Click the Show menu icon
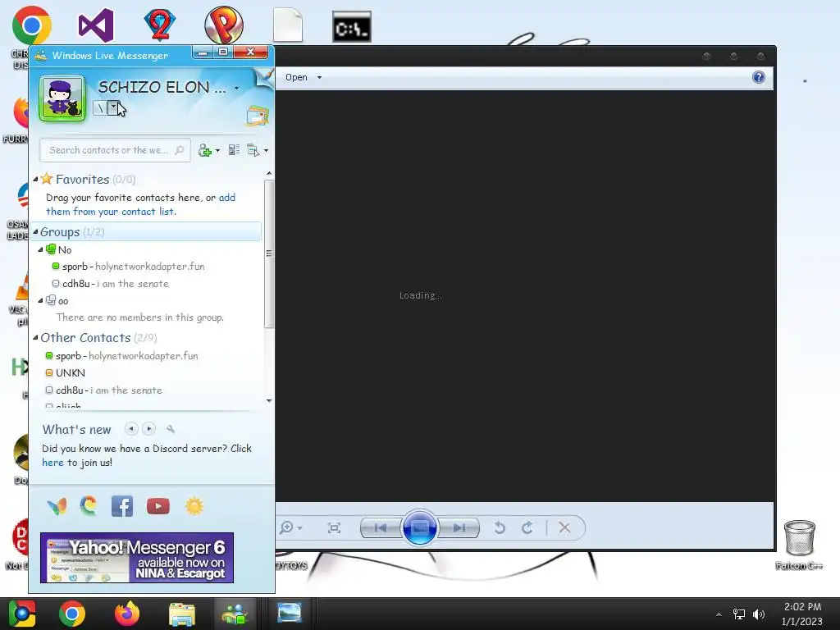This screenshot has height=630, width=840. [x=253, y=151]
